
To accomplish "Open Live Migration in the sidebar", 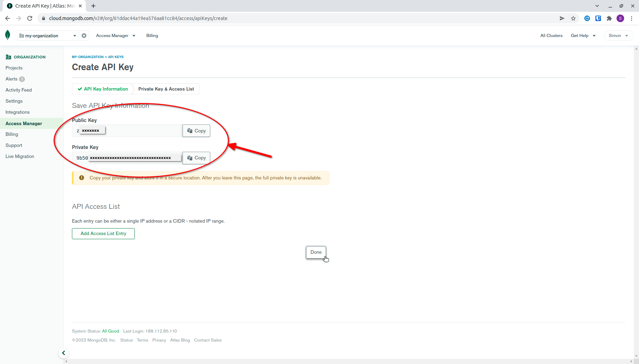I will [20, 156].
